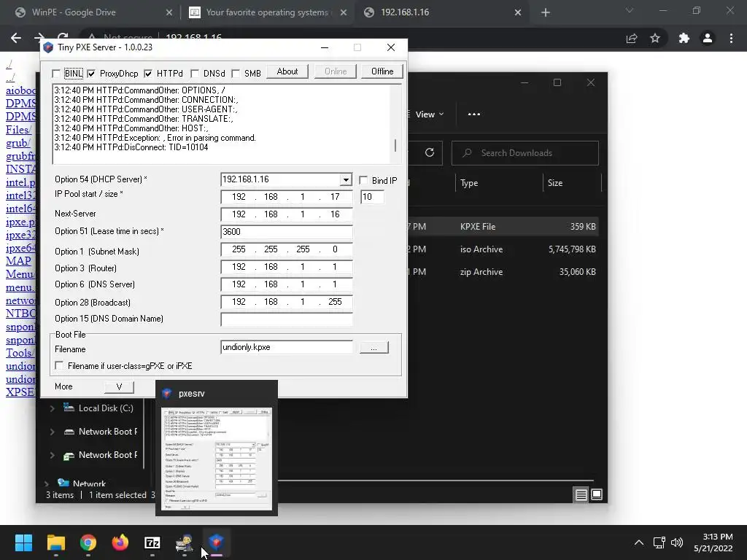Click the Option 51 lease time field
The width and height of the screenshot is (747, 560).
[x=287, y=231]
